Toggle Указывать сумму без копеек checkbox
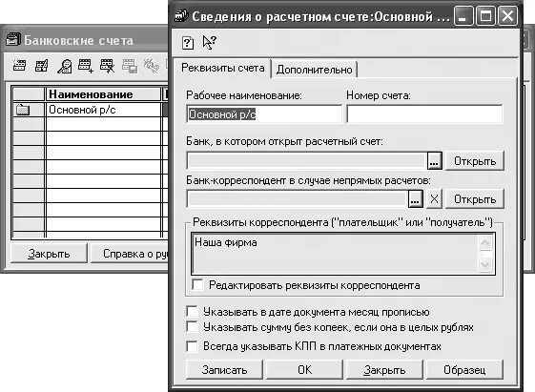The width and height of the screenshot is (535, 392). point(192,326)
